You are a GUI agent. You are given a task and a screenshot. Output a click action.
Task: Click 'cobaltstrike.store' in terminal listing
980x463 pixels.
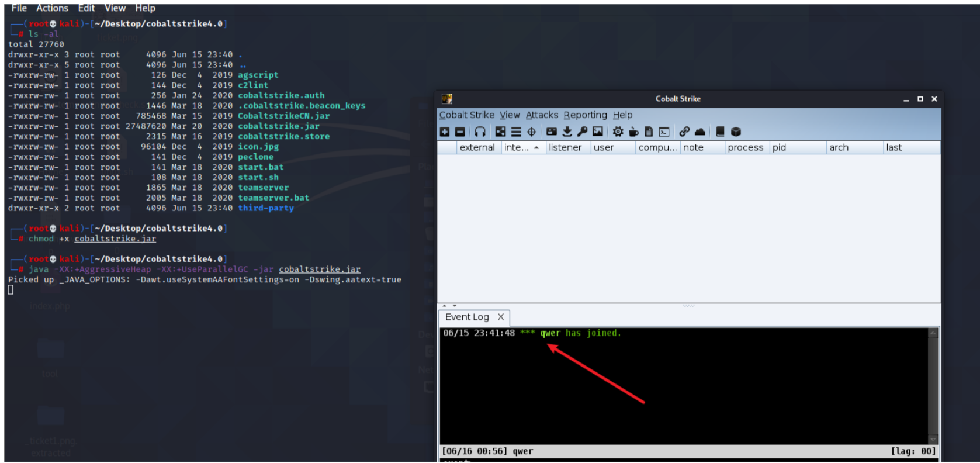click(x=283, y=137)
